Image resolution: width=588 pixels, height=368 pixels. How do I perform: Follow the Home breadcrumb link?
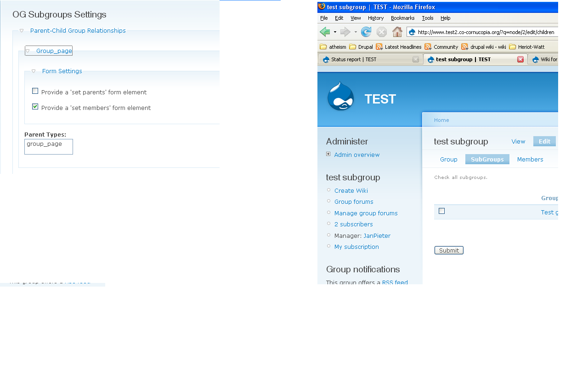(441, 120)
